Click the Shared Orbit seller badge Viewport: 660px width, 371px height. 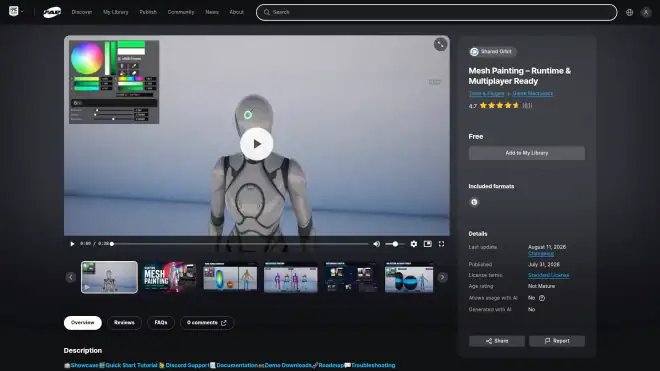(492, 52)
